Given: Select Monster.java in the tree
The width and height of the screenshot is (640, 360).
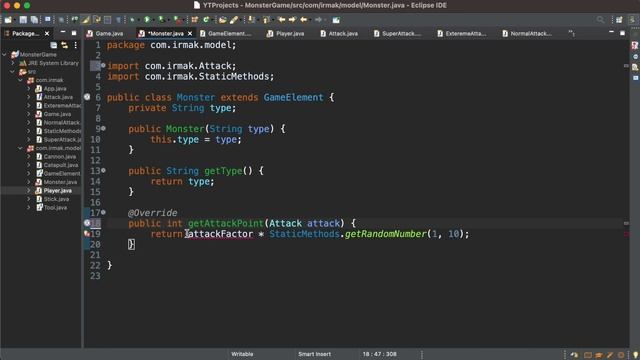Looking at the screenshot, I should [x=60, y=182].
